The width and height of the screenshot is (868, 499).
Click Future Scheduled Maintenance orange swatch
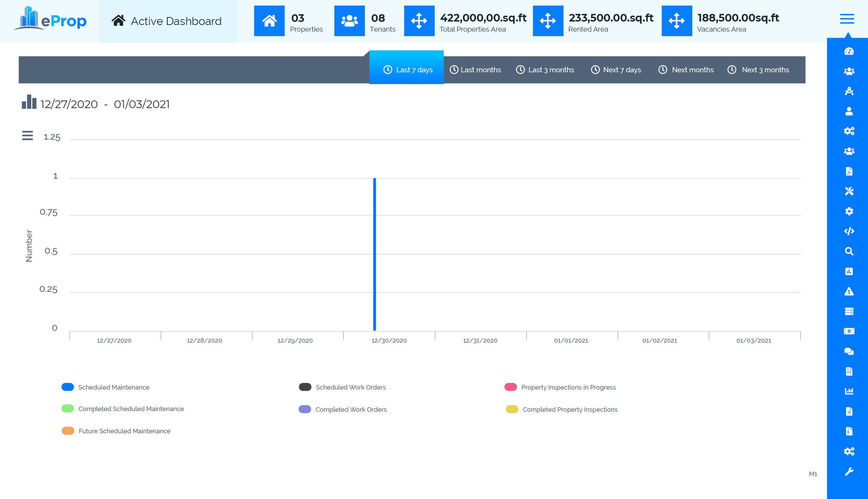click(x=68, y=431)
